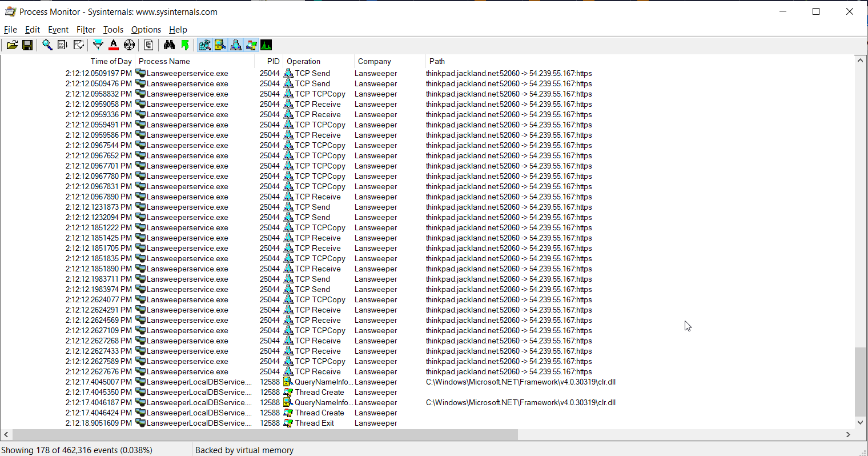Screen dimensions: 868x456
Task: Open the Filter menu
Action: click(86, 30)
